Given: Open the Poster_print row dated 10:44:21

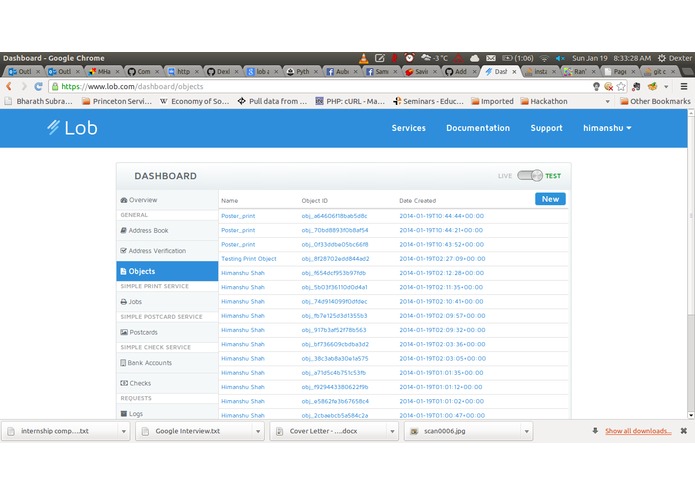Looking at the screenshot, I should tap(238, 230).
